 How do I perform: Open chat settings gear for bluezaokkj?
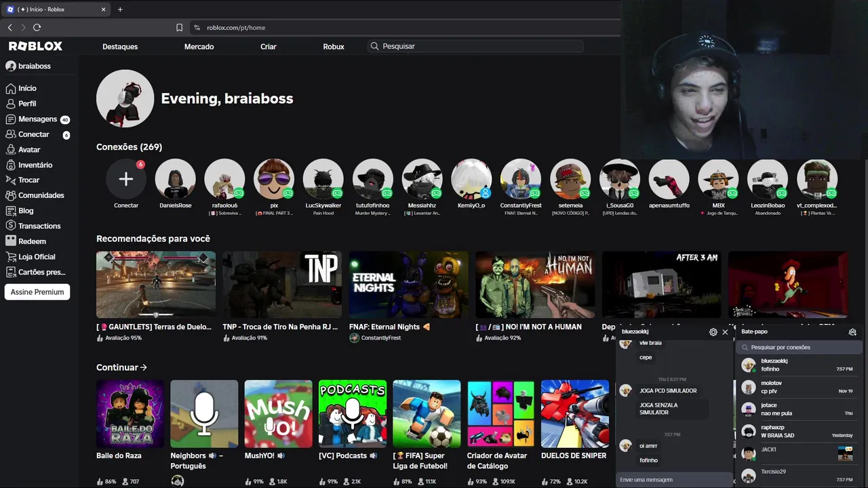(713, 332)
